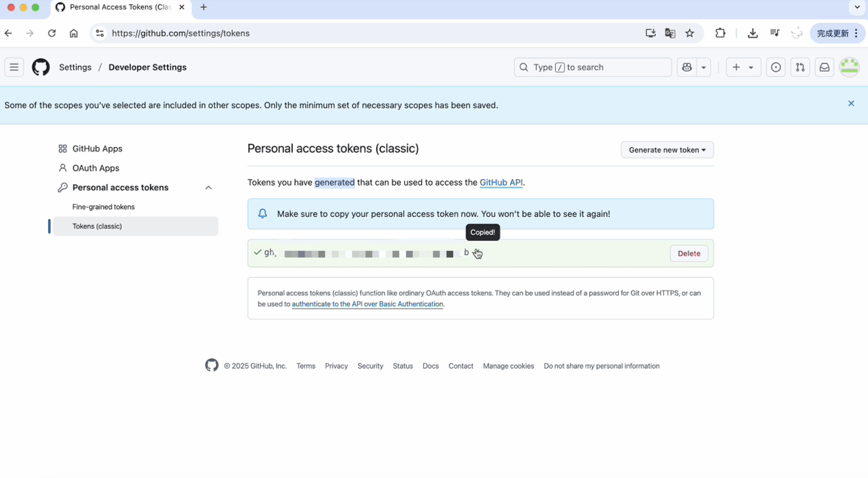This screenshot has height=478, width=868.
Task: Open the notifications inbox icon
Action: (x=824, y=67)
